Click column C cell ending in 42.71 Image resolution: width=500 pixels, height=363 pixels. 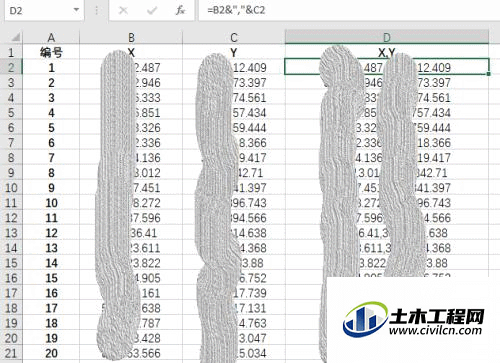[234, 173]
